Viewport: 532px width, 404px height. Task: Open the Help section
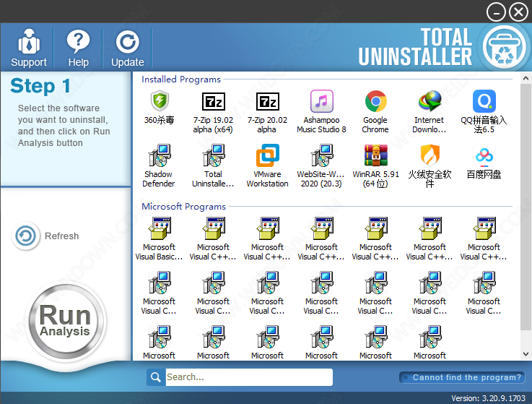tap(79, 48)
